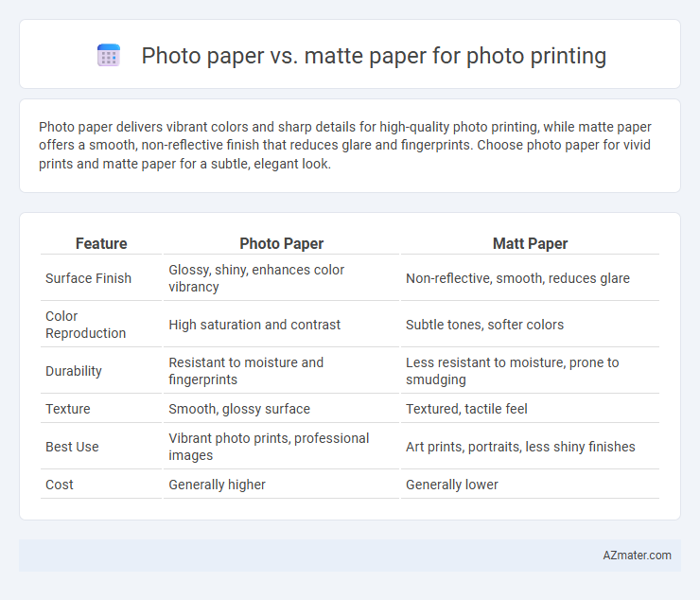Click the calendar grid icon beside the title

(109, 56)
